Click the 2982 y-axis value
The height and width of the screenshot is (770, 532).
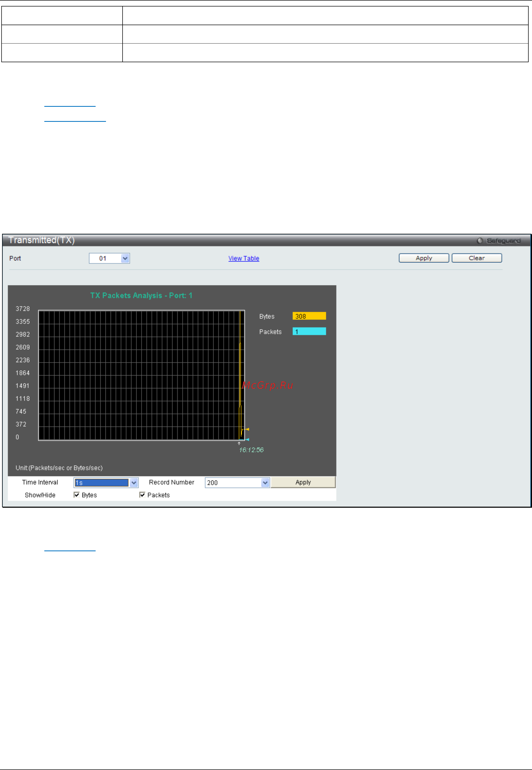23,335
